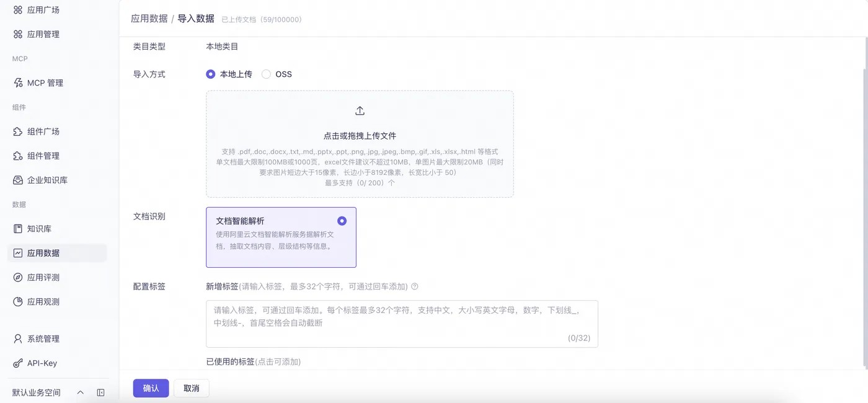Click the 导入数据 breadcrumb text
Image resolution: width=868 pixels, height=403 pixels.
point(196,19)
